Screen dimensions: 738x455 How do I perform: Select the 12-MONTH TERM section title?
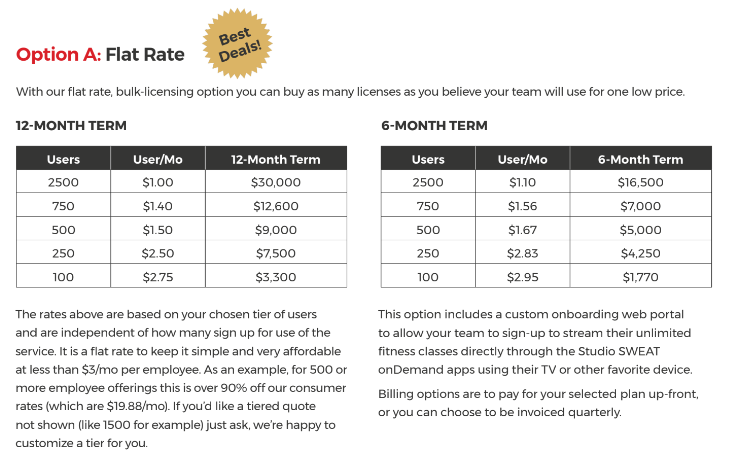pyautogui.click(x=71, y=126)
